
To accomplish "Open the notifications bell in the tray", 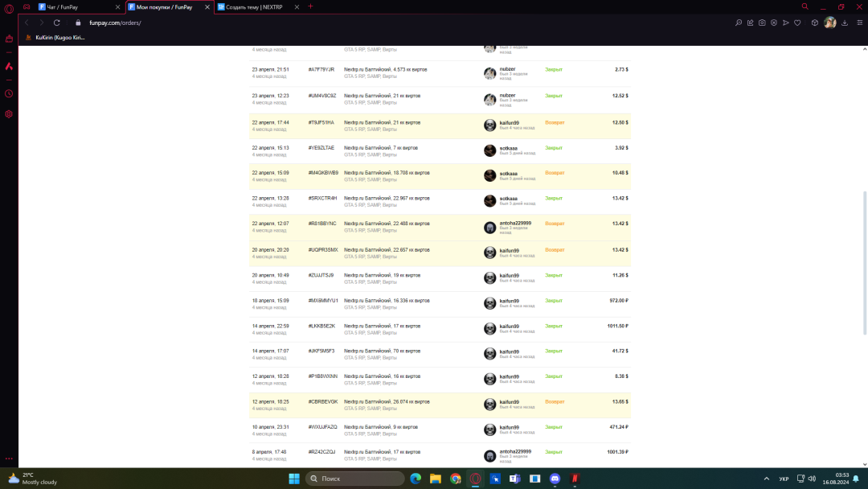I will point(857,479).
